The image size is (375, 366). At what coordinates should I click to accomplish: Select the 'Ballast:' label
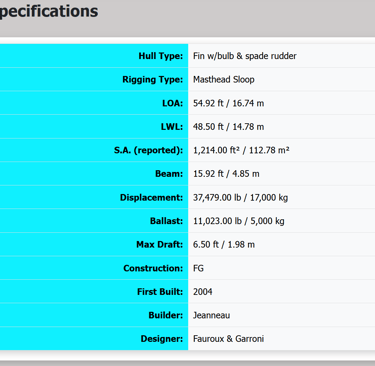[167, 221]
